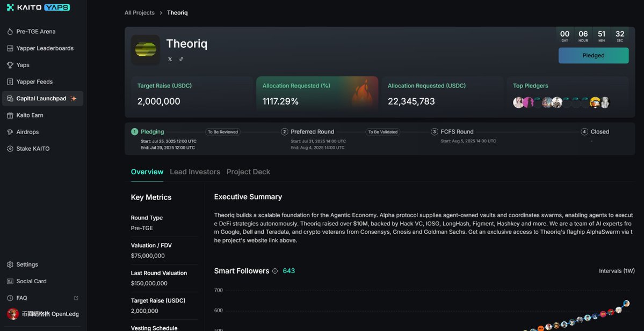Open Theoriq's website link icon
The height and width of the screenshot is (331, 644).
(x=181, y=59)
